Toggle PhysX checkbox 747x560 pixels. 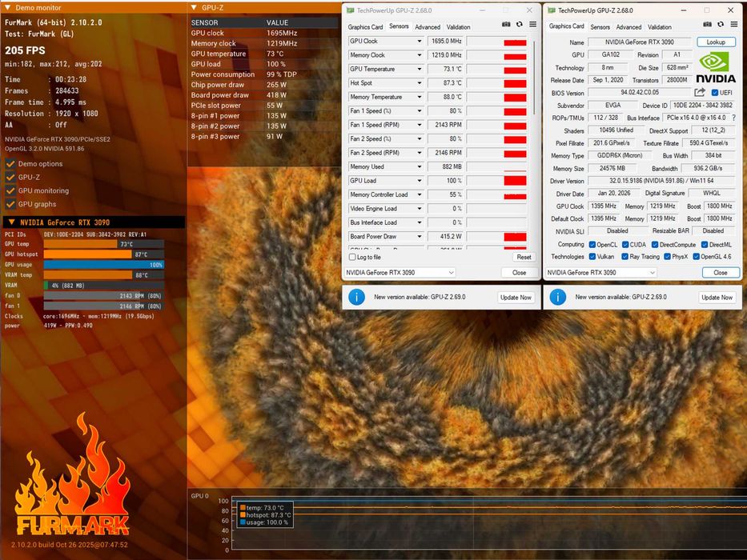pyautogui.click(x=668, y=257)
